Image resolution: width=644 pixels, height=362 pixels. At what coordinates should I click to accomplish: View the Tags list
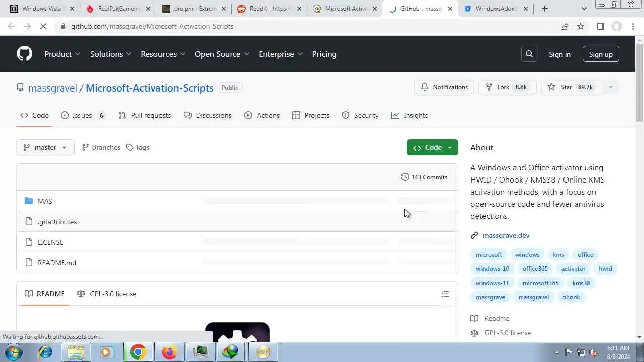[x=138, y=147]
